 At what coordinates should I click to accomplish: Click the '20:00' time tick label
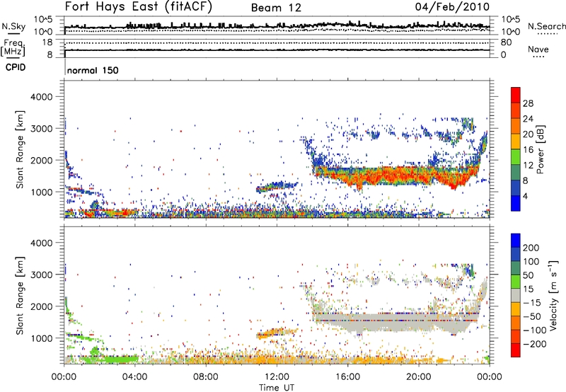coord(418,377)
